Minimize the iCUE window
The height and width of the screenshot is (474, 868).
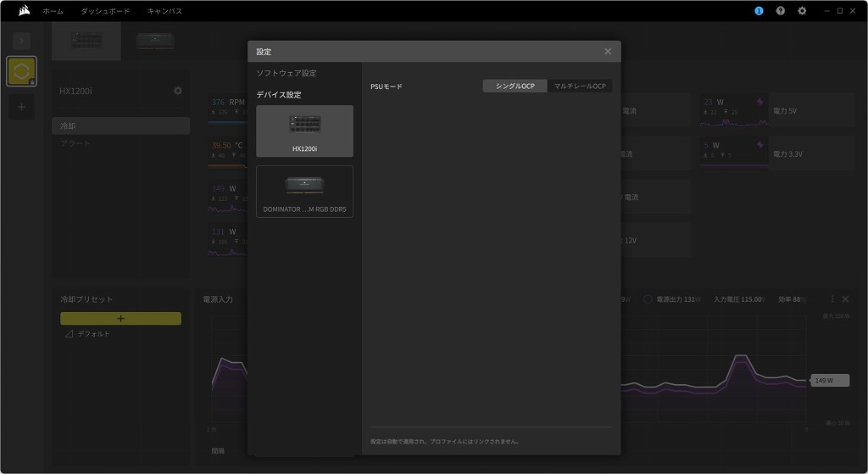click(826, 10)
